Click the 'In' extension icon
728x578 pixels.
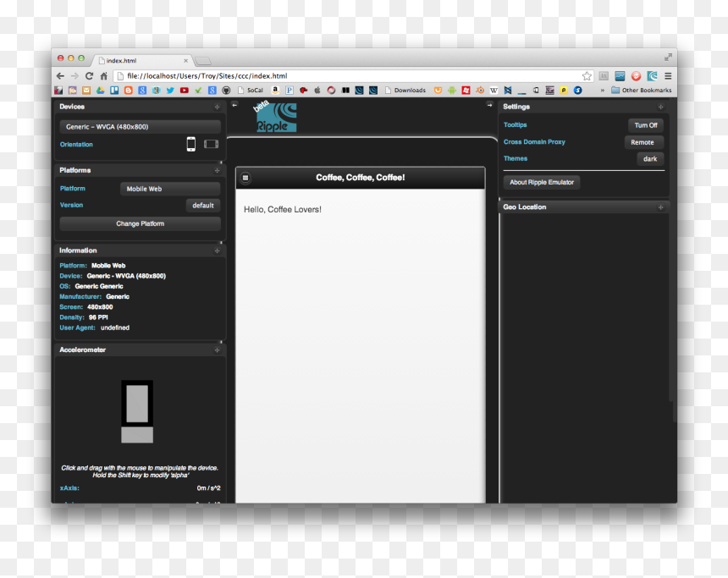pos(604,75)
